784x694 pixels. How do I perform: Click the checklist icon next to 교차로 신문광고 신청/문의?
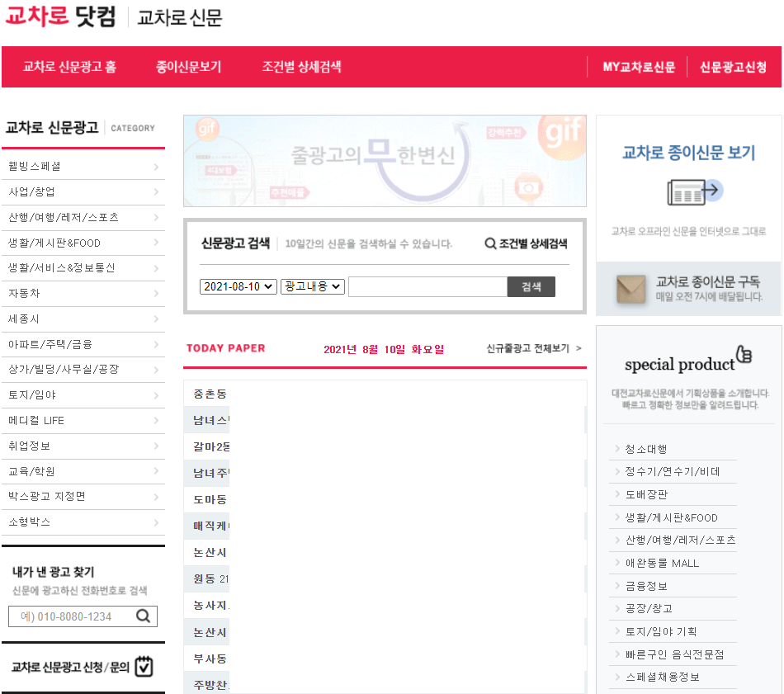tap(146, 665)
